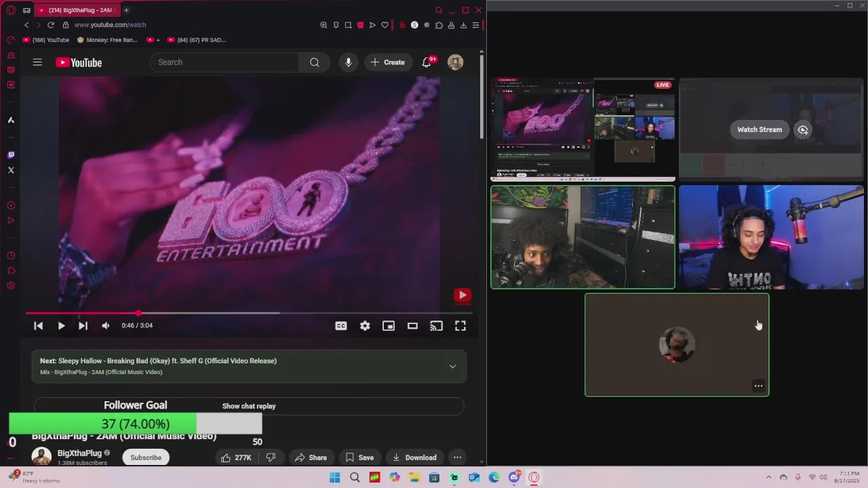
Task: Skip to the previous video
Action: [x=39, y=326]
